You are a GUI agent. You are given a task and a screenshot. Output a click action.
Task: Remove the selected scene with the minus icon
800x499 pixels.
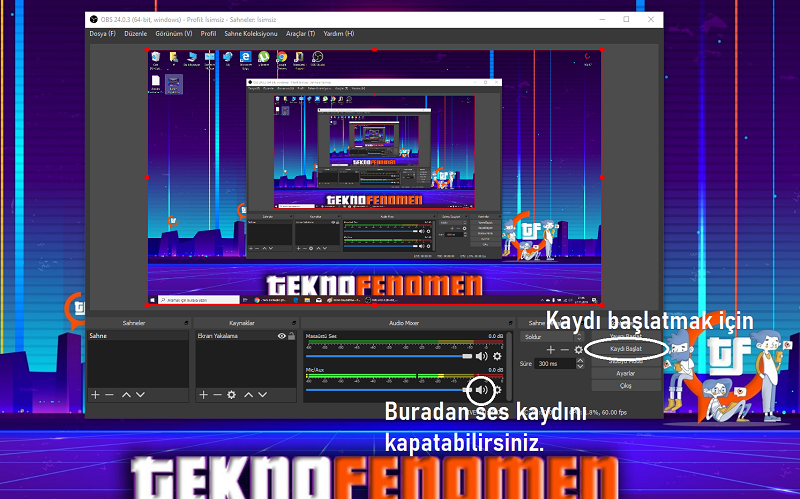click(109, 394)
